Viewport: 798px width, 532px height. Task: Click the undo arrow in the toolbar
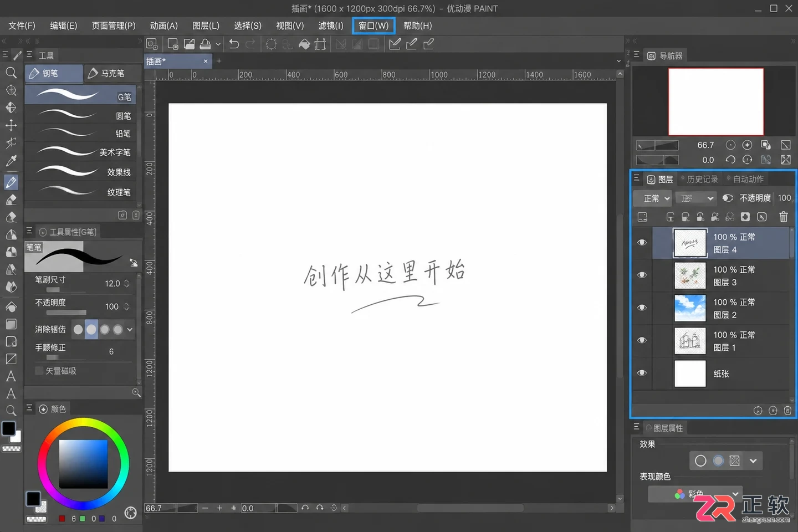(x=234, y=44)
